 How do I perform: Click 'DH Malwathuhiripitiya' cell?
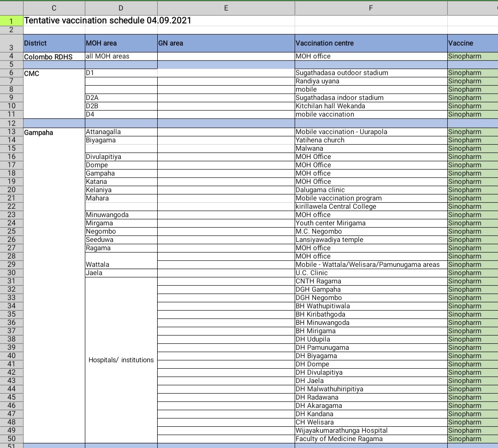point(371,389)
